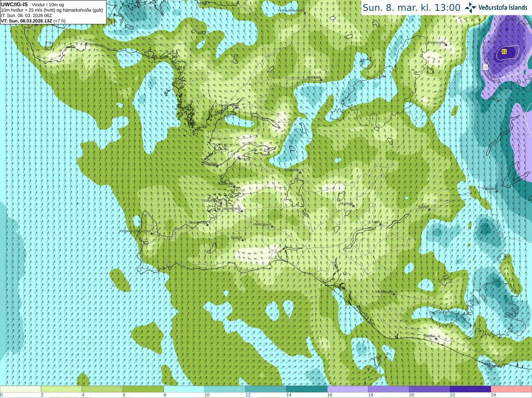
Task: Pick the above 24 m/s pink legend swatch
Action: click(512, 389)
